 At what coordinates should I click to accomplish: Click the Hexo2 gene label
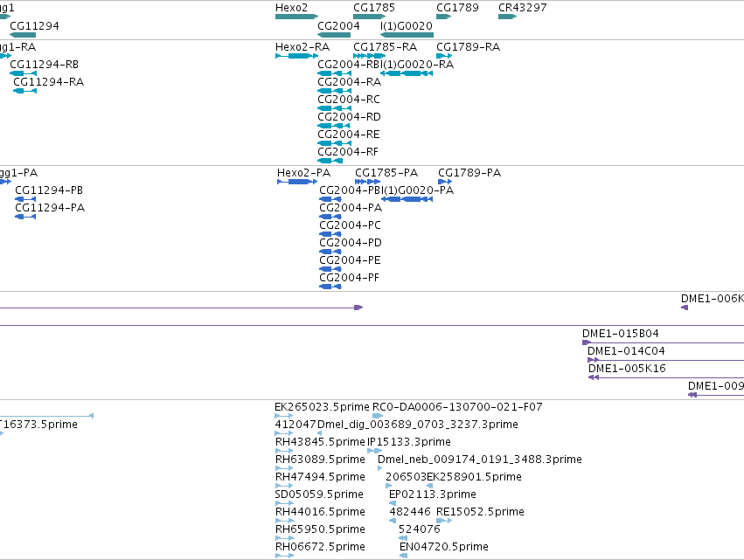click(291, 8)
